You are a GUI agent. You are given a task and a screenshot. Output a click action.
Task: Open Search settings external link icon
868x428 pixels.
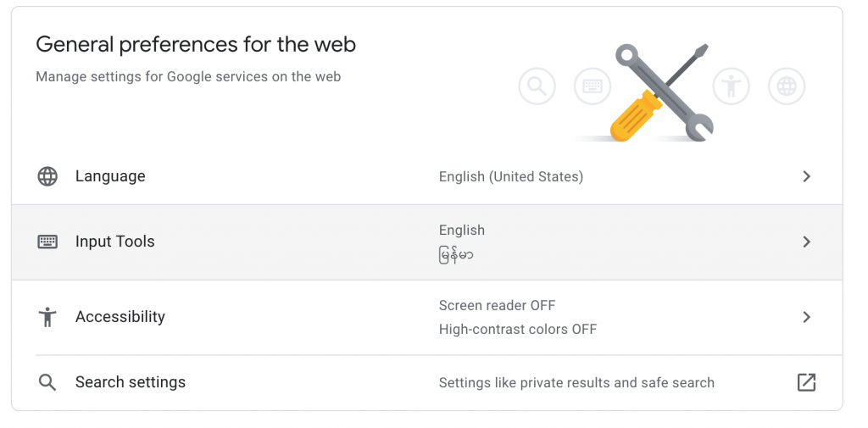[807, 382]
